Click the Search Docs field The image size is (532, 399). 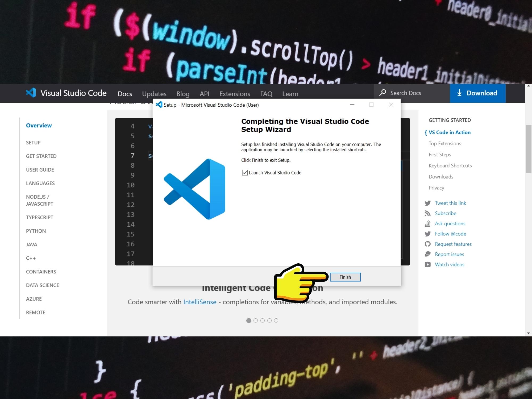click(412, 93)
